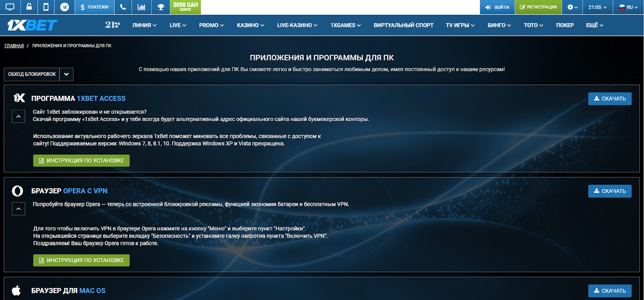644x300 pixels.
Task: Open the mobile phone apps icon
Action: [x=46, y=7]
